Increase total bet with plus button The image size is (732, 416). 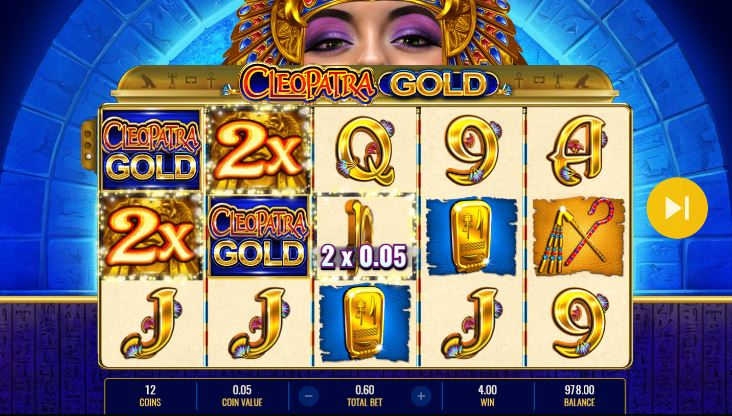[421, 396]
